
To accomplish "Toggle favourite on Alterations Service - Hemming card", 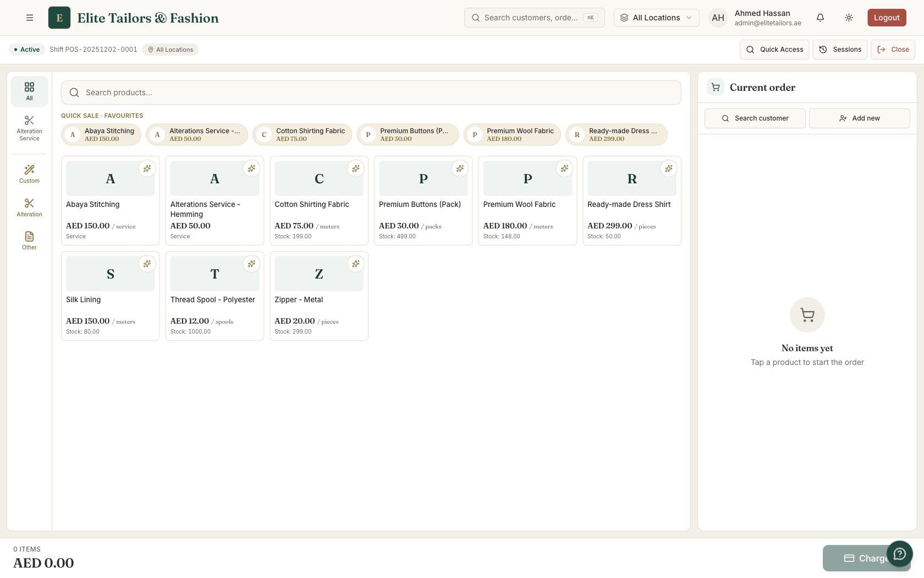I will click(x=251, y=168).
